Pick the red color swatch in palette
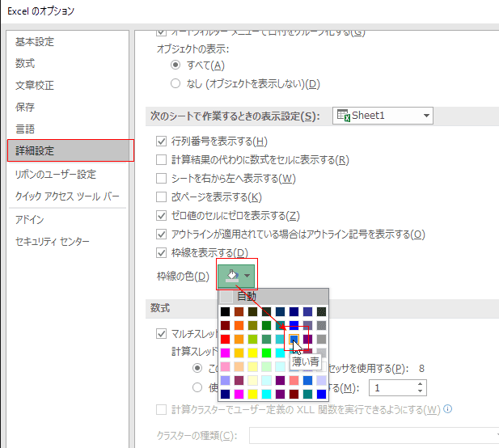The width and height of the screenshot is (499, 448). (x=225, y=339)
